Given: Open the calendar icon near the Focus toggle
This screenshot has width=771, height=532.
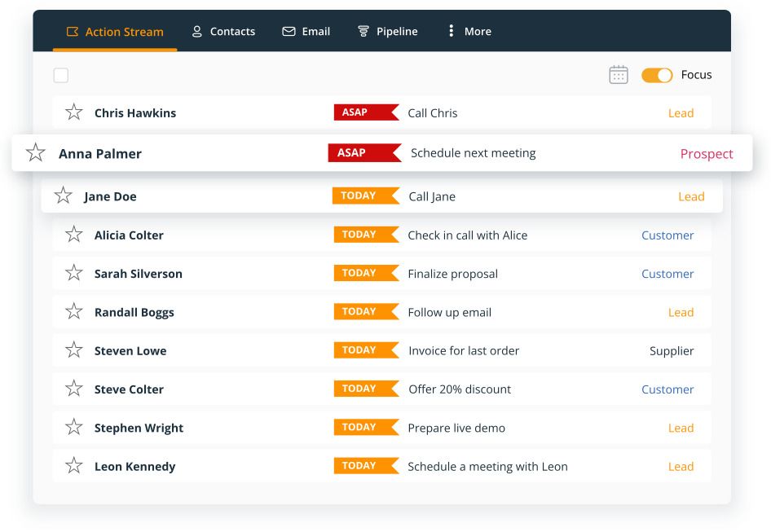Looking at the screenshot, I should (619, 74).
